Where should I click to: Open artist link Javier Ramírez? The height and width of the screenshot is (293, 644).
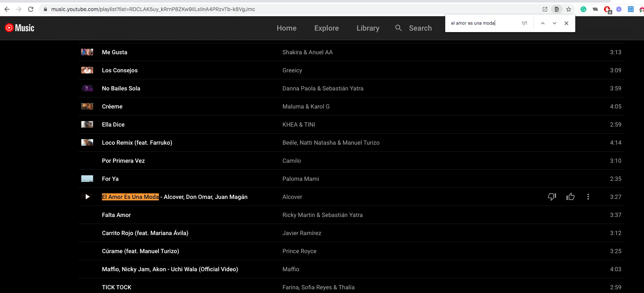[302, 233]
